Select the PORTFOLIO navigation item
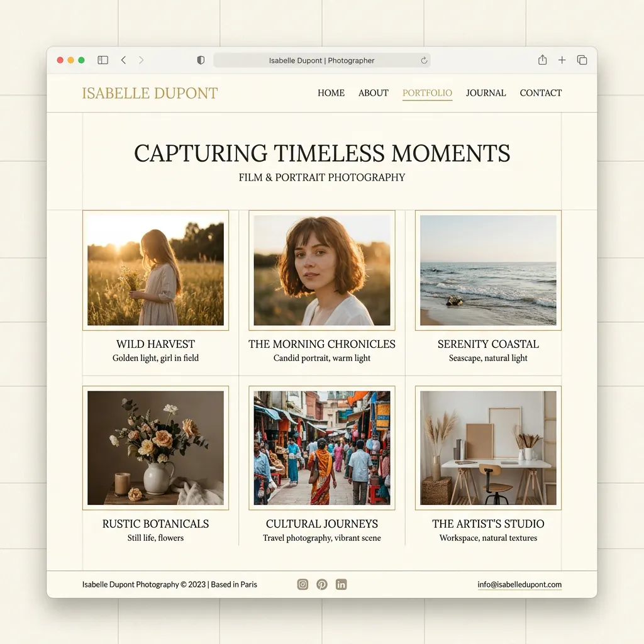The image size is (644, 644). 427,93
